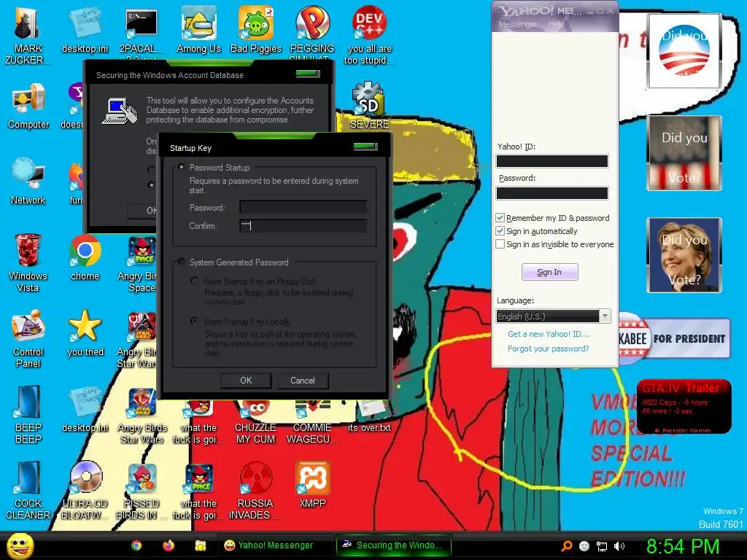Viewport: 747px width, 560px height.
Task: Click the Sign In button
Action: click(x=550, y=272)
